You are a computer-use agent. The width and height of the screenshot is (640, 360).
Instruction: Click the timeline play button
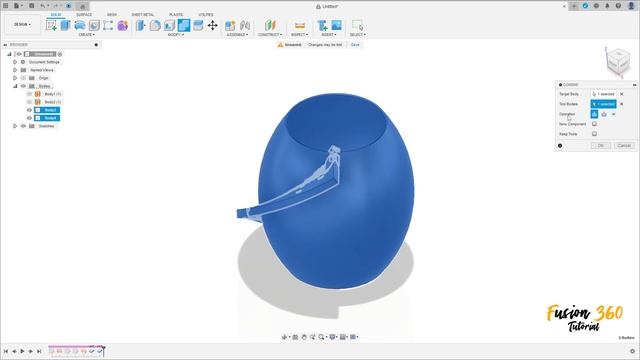[22, 351]
